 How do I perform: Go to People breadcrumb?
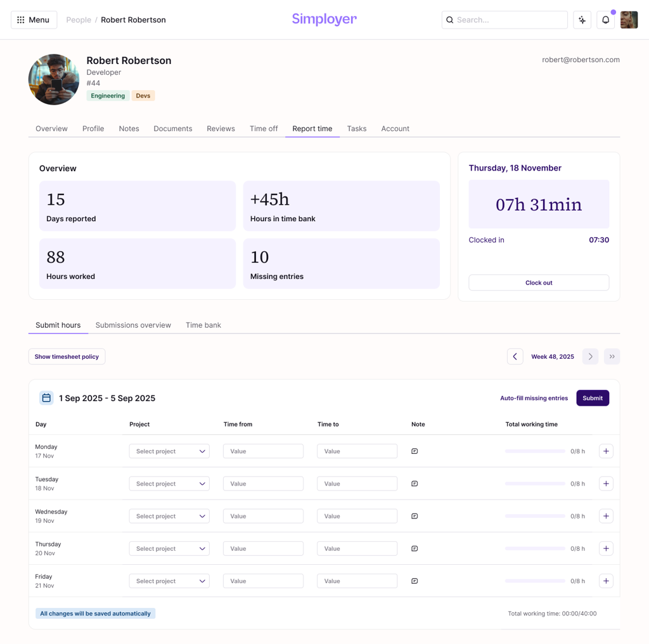pos(79,20)
